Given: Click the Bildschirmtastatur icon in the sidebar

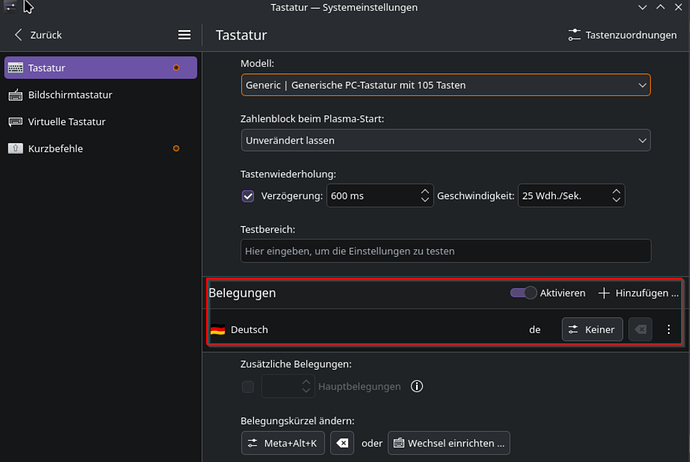Looking at the screenshot, I should pos(15,95).
